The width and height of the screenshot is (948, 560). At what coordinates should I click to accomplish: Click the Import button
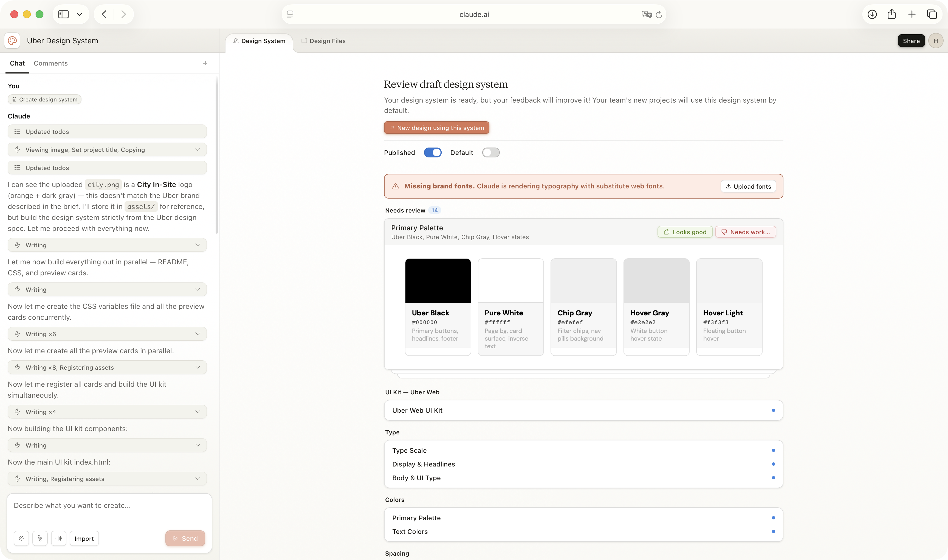click(84, 539)
